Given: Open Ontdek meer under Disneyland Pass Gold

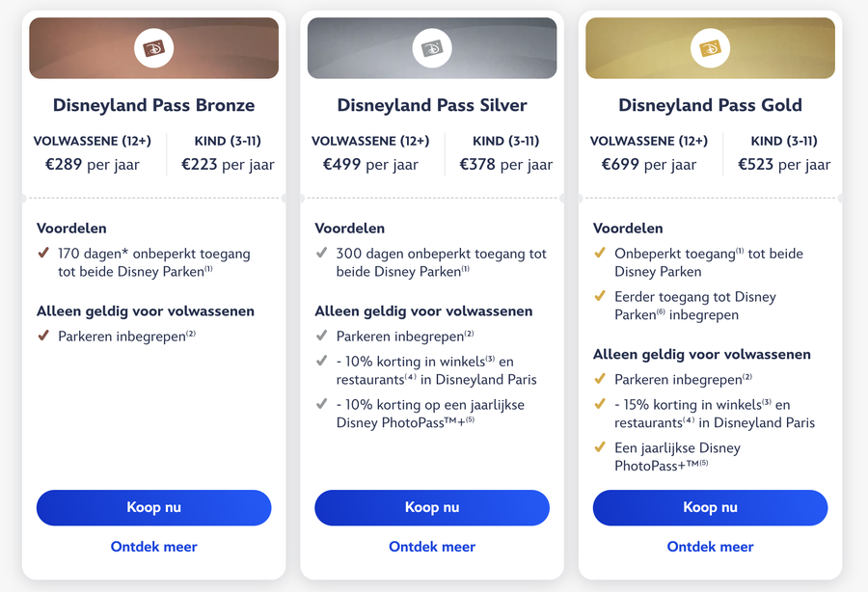Looking at the screenshot, I should click(710, 547).
